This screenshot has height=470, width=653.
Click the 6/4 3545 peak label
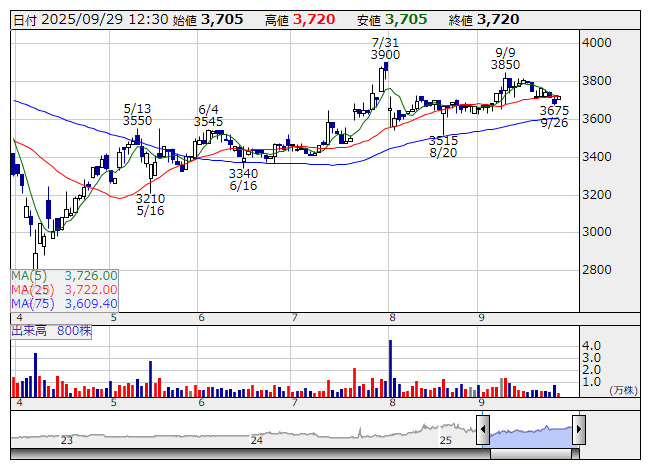209,116
